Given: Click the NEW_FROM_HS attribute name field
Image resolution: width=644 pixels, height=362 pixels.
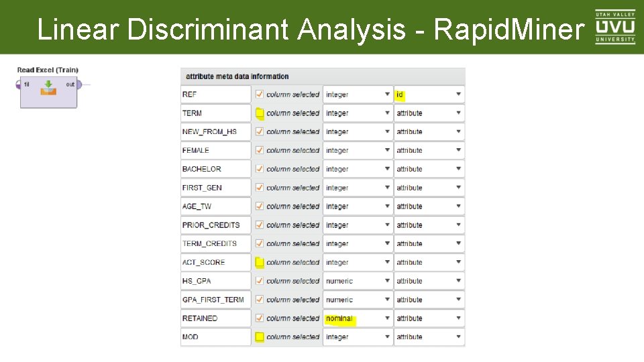Looking at the screenshot, I should pyautogui.click(x=215, y=132).
